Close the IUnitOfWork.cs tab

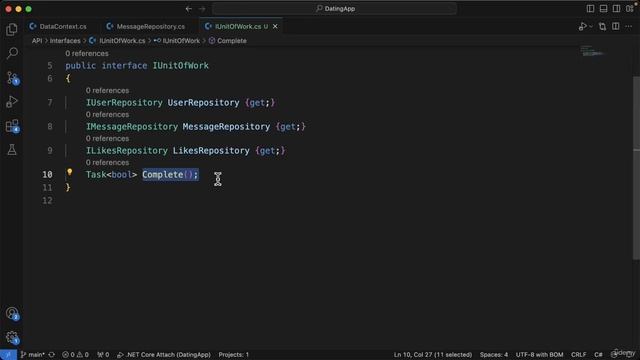[275, 27]
